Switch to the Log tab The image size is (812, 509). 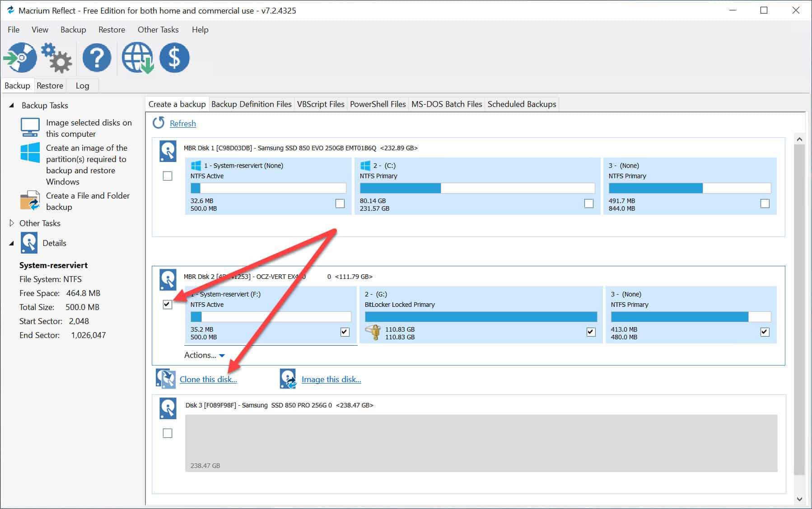(x=82, y=86)
